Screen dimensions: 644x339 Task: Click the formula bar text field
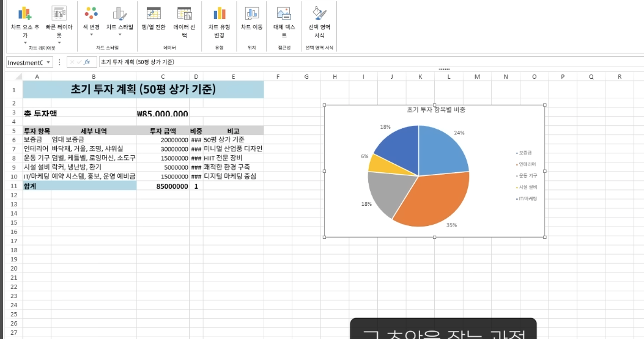pyautogui.click(x=371, y=62)
